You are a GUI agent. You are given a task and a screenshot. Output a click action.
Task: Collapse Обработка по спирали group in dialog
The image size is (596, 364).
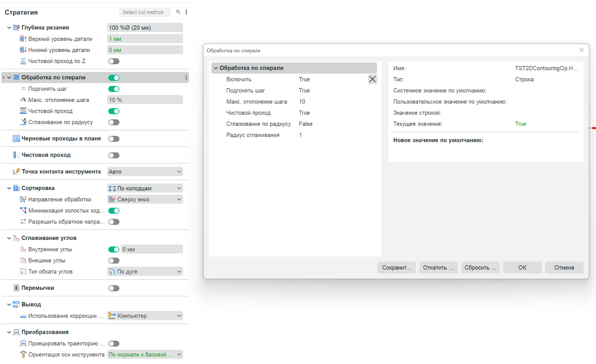click(x=216, y=68)
